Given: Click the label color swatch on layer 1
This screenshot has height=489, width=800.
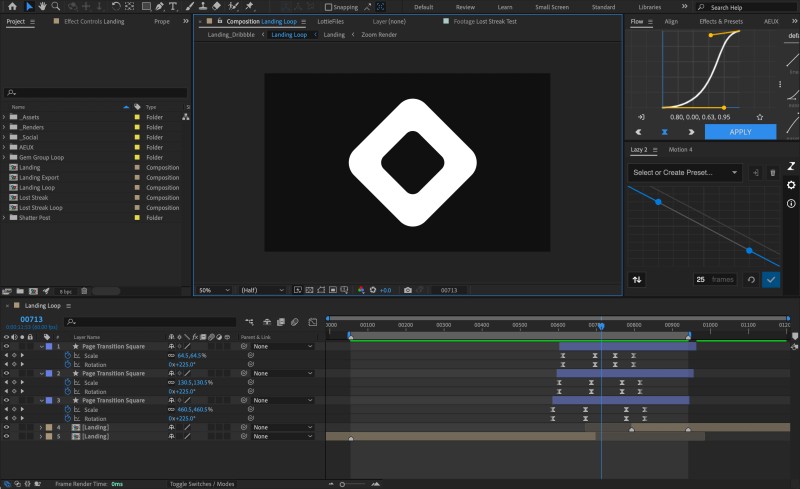Looking at the screenshot, I should click(49, 346).
